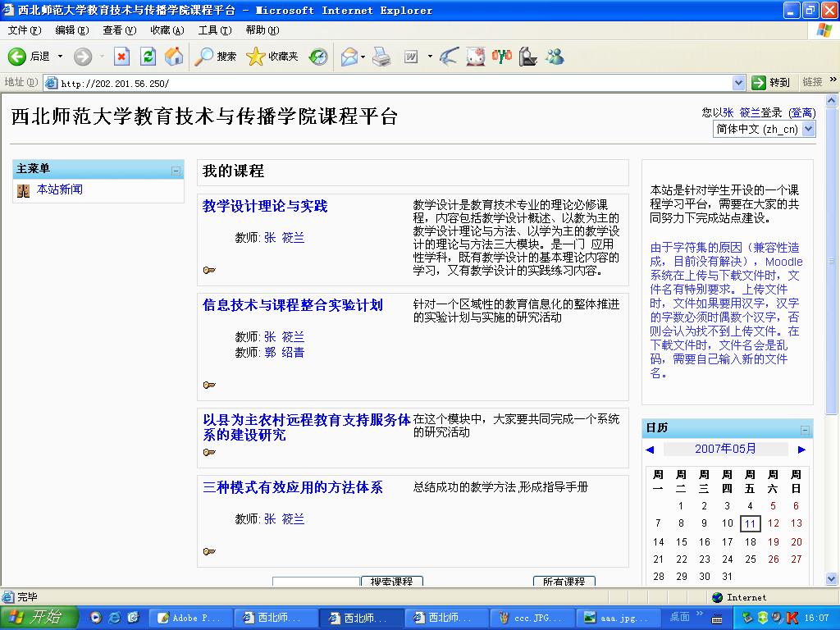The image size is (840, 630).
Task: Open the 收藏(A) menu
Action: (x=167, y=30)
